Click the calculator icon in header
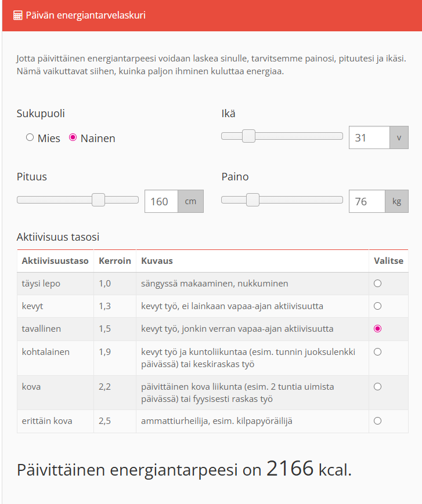This screenshot has width=422, height=504. 18,15
